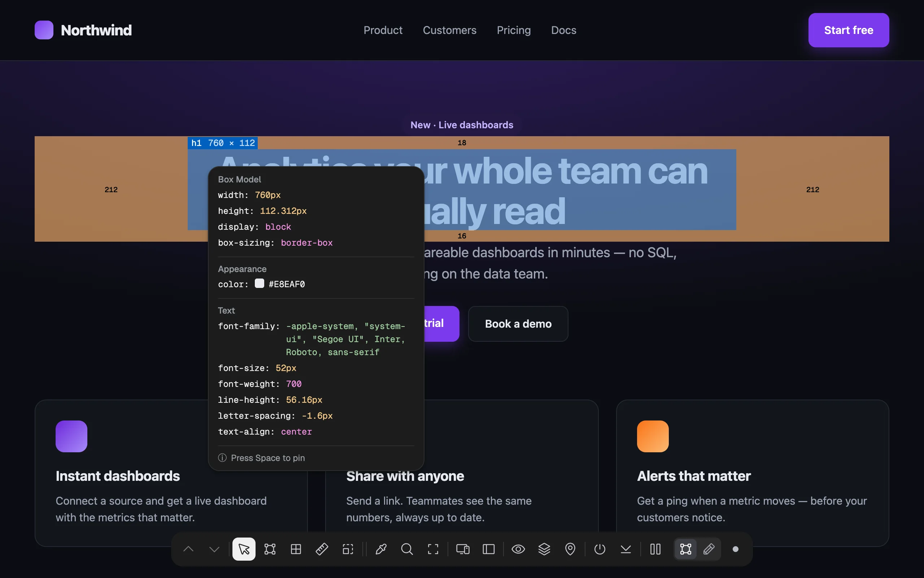Select the pencil edit mode icon
This screenshot has height=578, width=924.
click(709, 549)
